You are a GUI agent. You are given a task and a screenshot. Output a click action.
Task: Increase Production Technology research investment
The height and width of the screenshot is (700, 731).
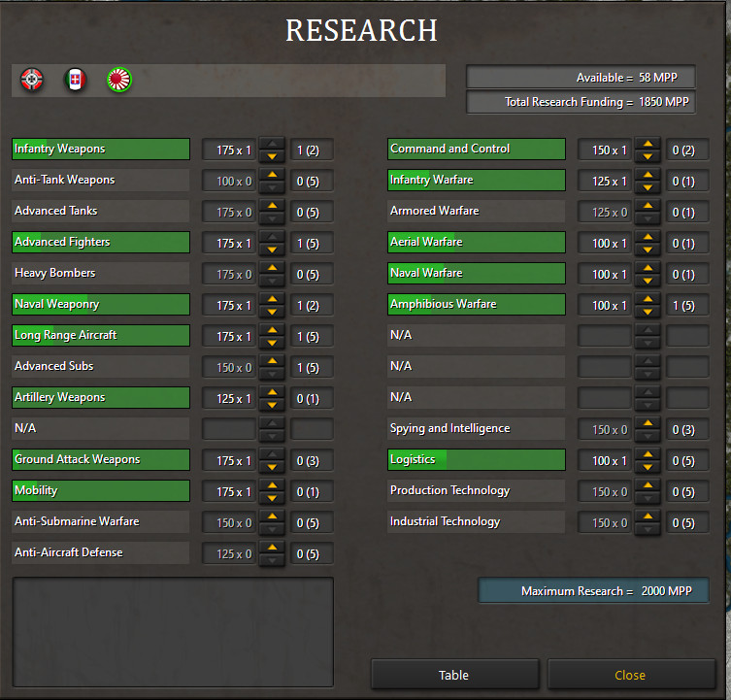pos(648,485)
